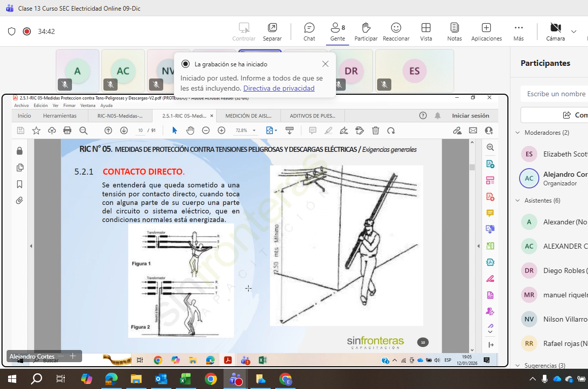Click the Directiva de privacidad link

coord(279,88)
